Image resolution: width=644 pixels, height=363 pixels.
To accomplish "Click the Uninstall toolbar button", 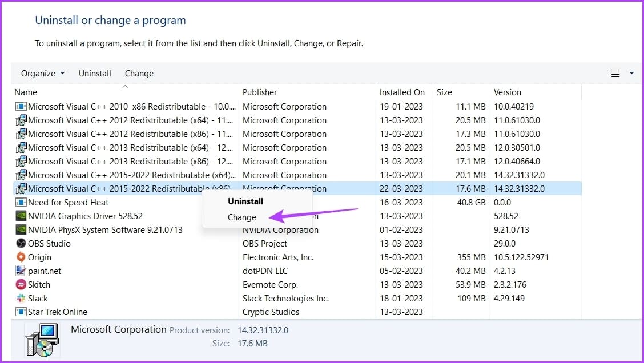I will 95,74.
